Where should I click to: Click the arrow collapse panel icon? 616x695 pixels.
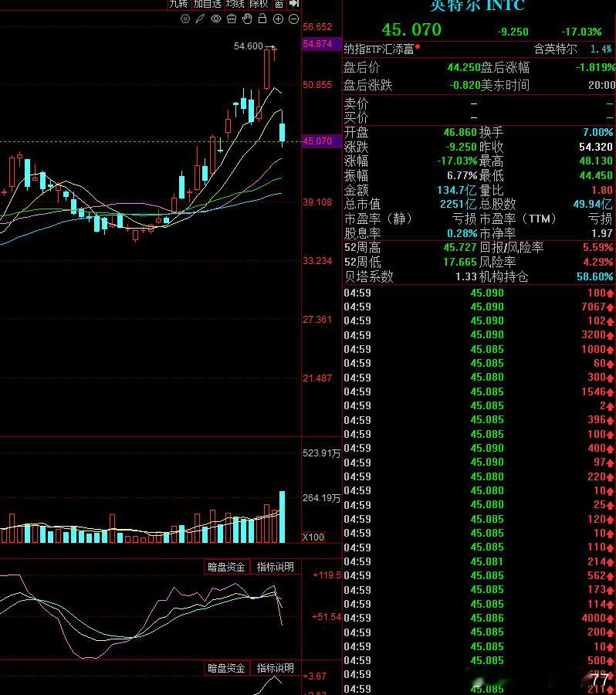[x=294, y=4]
